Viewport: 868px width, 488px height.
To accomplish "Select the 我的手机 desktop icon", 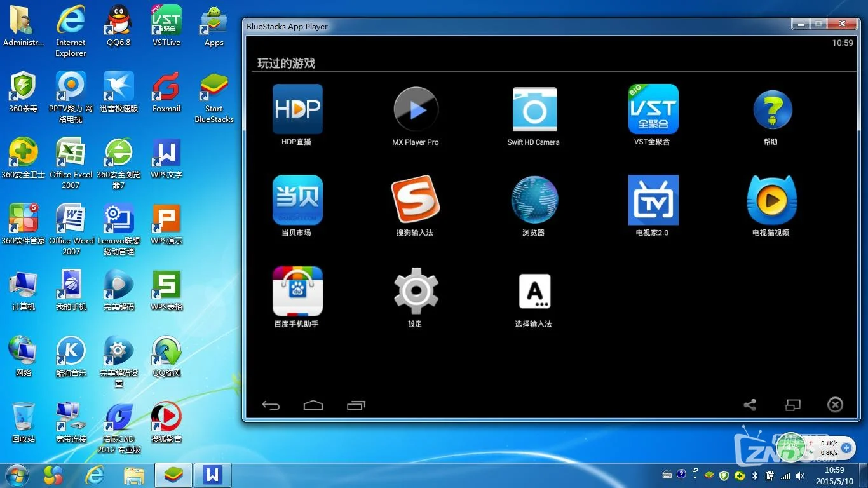I will click(71, 290).
